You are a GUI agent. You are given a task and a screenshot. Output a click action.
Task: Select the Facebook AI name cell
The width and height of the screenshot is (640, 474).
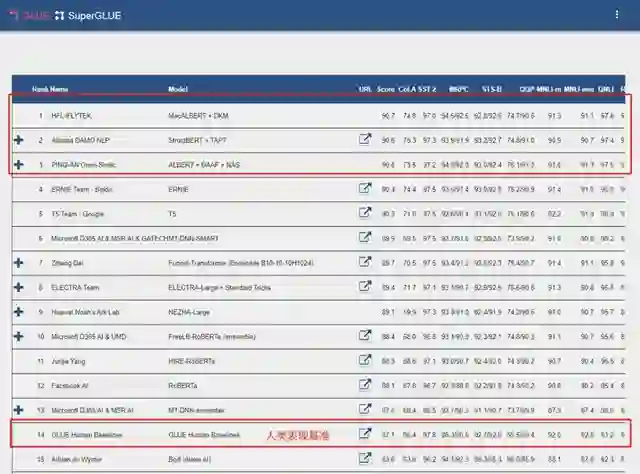pos(70,386)
